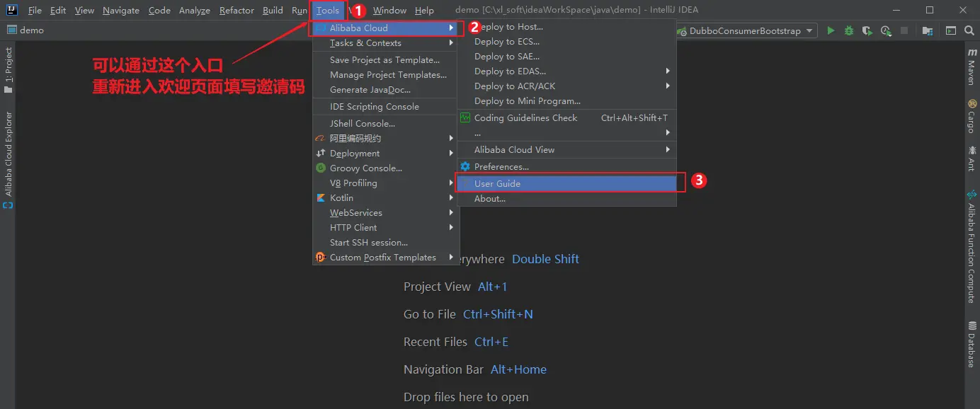Expand the "..." submenu entry
The width and height of the screenshot is (980, 409).
point(566,133)
